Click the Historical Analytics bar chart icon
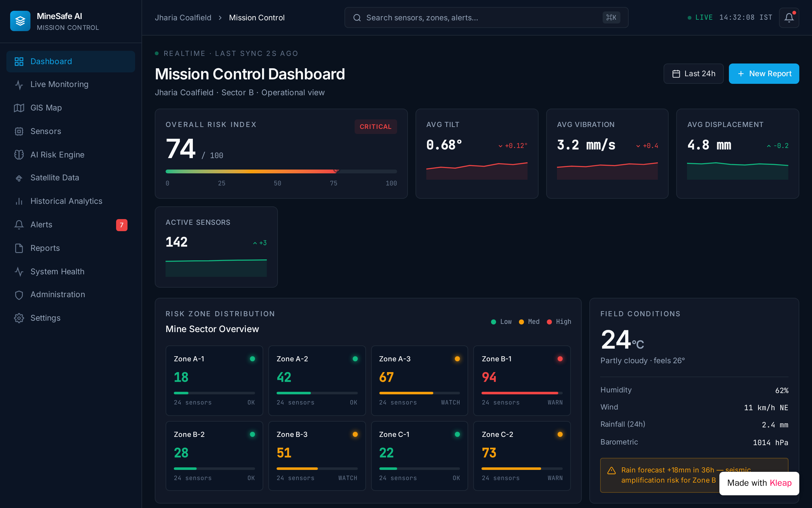The width and height of the screenshot is (812, 508). click(19, 201)
